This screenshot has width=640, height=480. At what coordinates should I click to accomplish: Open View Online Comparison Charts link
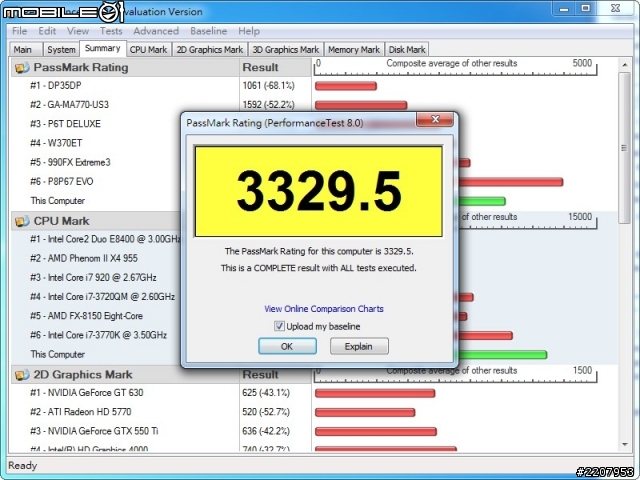click(324, 309)
